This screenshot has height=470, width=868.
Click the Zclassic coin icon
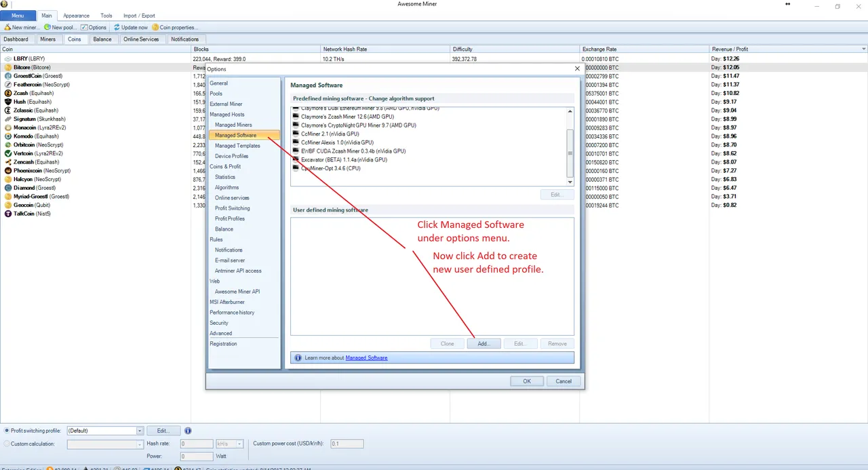(x=7, y=111)
